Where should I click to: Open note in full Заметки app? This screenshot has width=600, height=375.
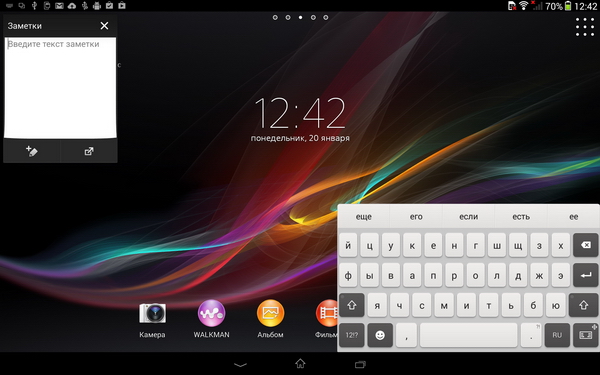point(89,151)
